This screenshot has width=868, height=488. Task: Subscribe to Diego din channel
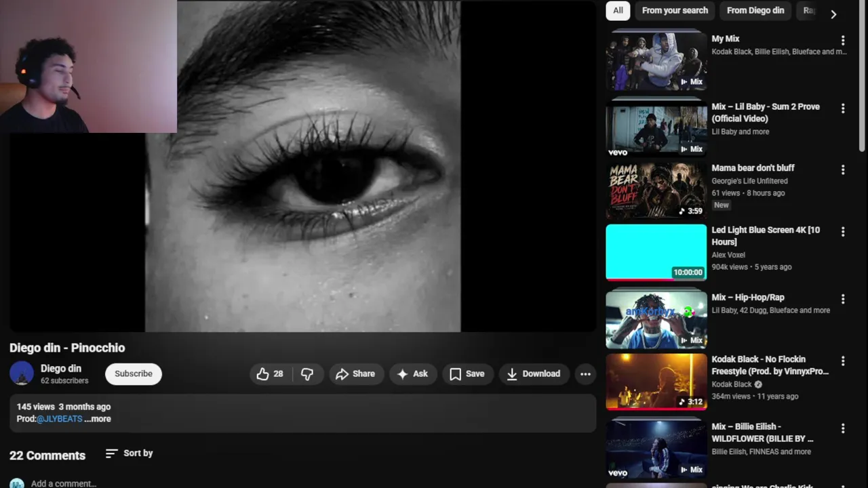tap(134, 373)
